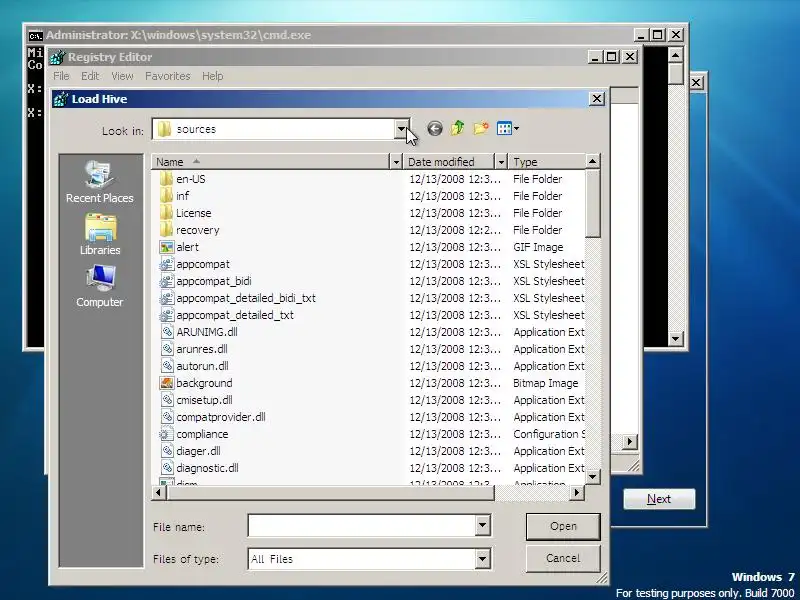
Task: Select the compliance configuration file icon
Action: point(166,434)
